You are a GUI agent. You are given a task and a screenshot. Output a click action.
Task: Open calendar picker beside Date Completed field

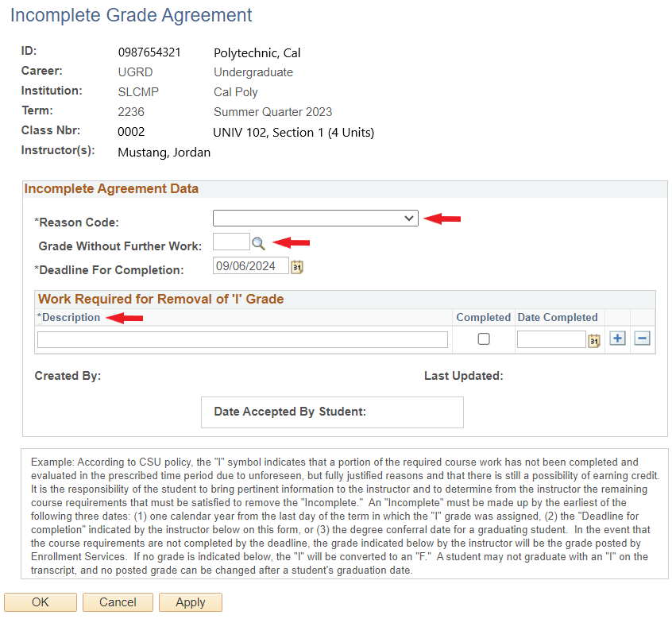pyautogui.click(x=593, y=340)
